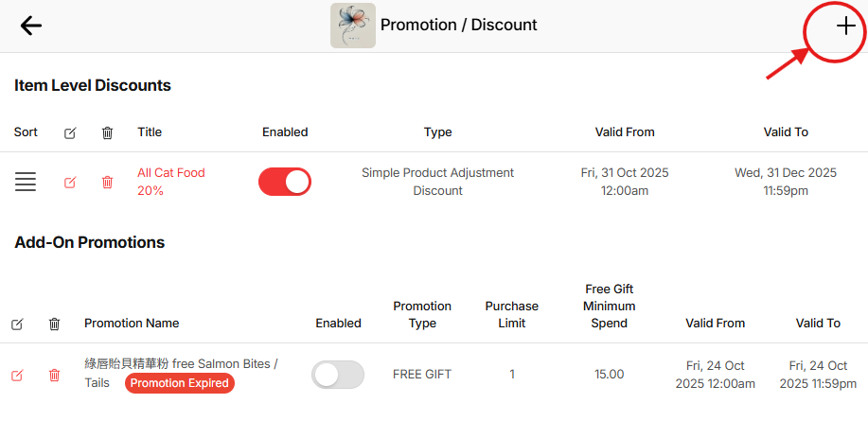Click the Promotion Name column header
868x421 pixels.
coord(132,324)
